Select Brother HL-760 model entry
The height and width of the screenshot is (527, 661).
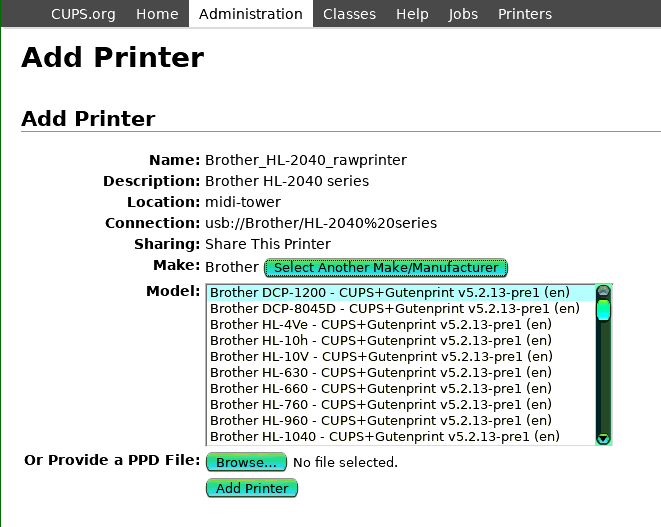tap(400, 405)
